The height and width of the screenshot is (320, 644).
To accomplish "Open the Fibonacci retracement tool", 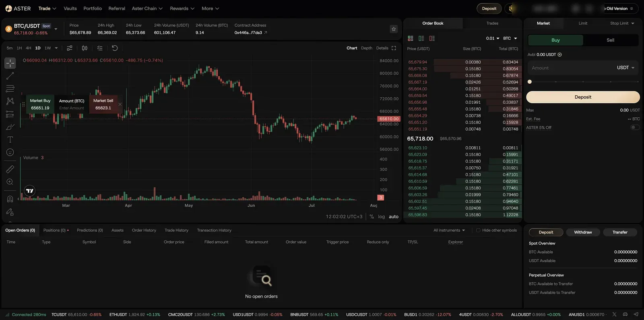I will click(10, 88).
